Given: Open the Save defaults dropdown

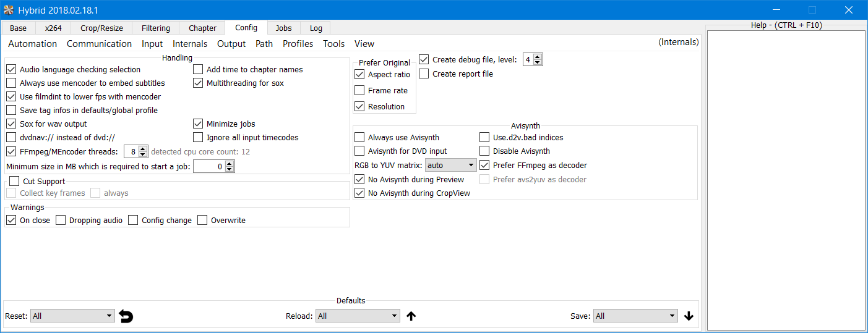Looking at the screenshot, I should coord(635,316).
